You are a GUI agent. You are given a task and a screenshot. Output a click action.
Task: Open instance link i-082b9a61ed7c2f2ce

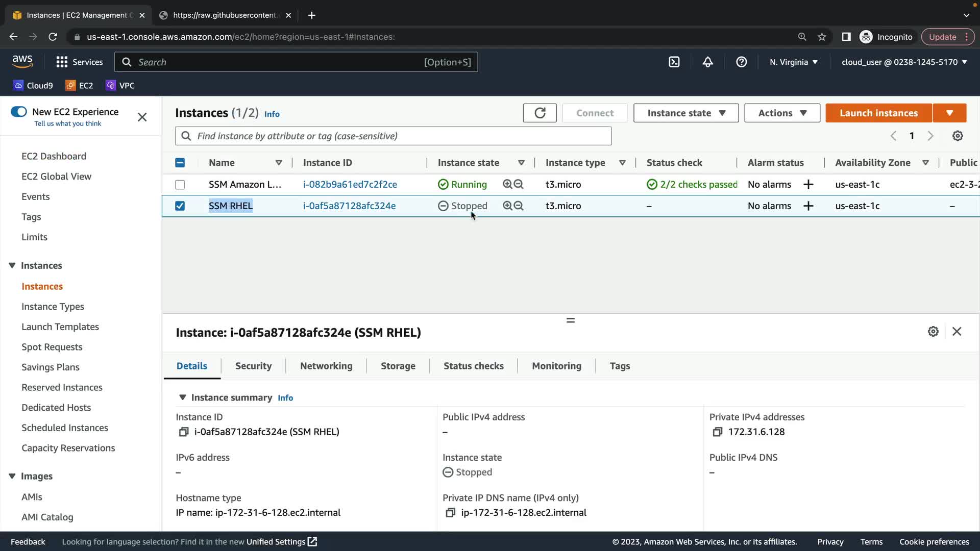click(x=350, y=185)
